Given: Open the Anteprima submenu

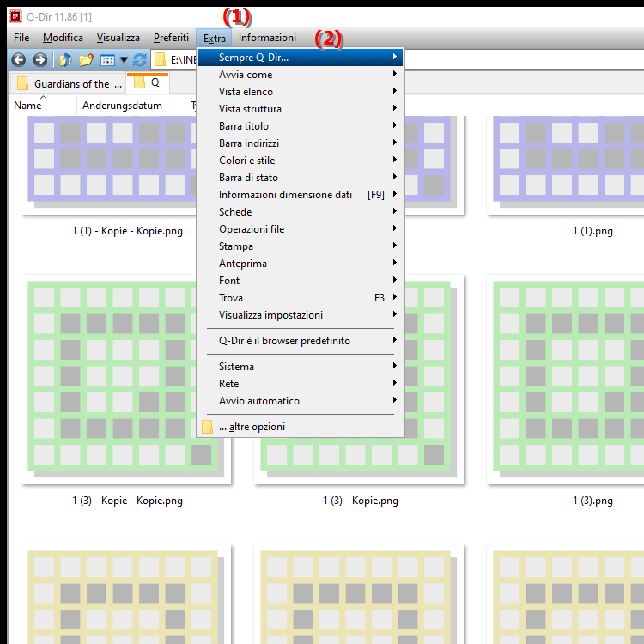Looking at the screenshot, I should (301, 264).
